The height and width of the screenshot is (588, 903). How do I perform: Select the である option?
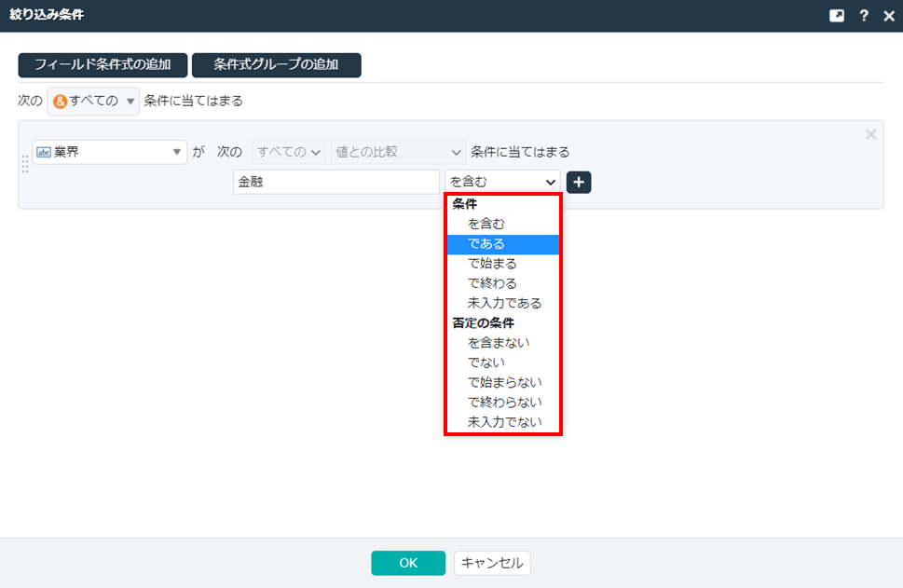487,244
